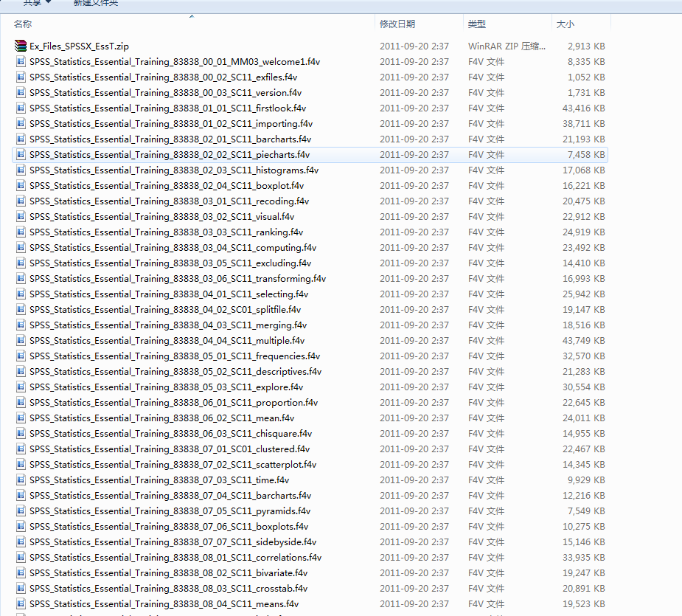This screenshot has width=682, height=616.
Task: Click the 33,935 KB size value
Action: click(x=584, y=557)
